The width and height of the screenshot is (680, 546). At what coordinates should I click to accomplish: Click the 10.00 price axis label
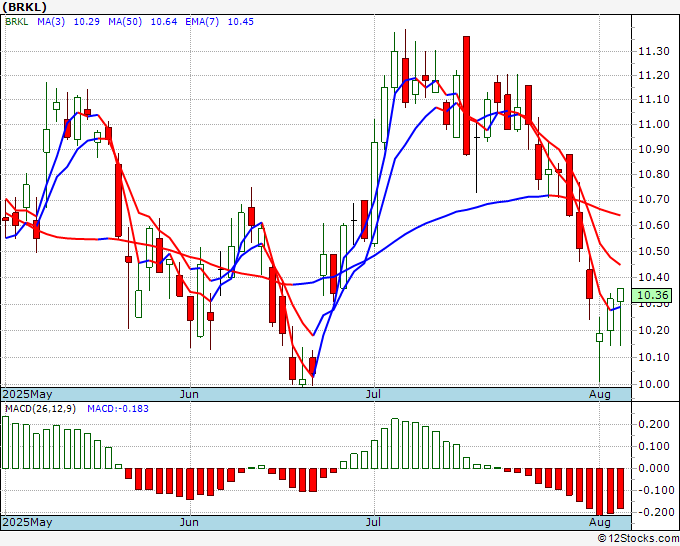pyautogui.click(x=654, y=384)
